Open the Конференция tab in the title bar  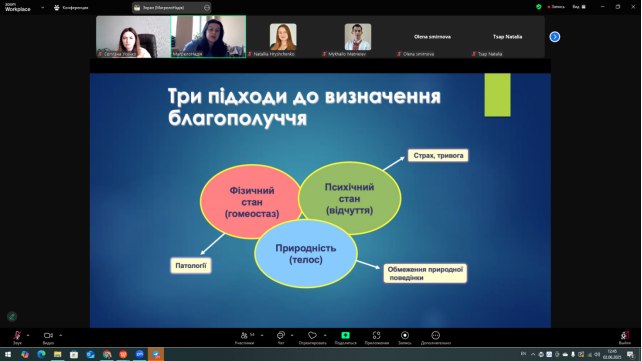[71, 7]
